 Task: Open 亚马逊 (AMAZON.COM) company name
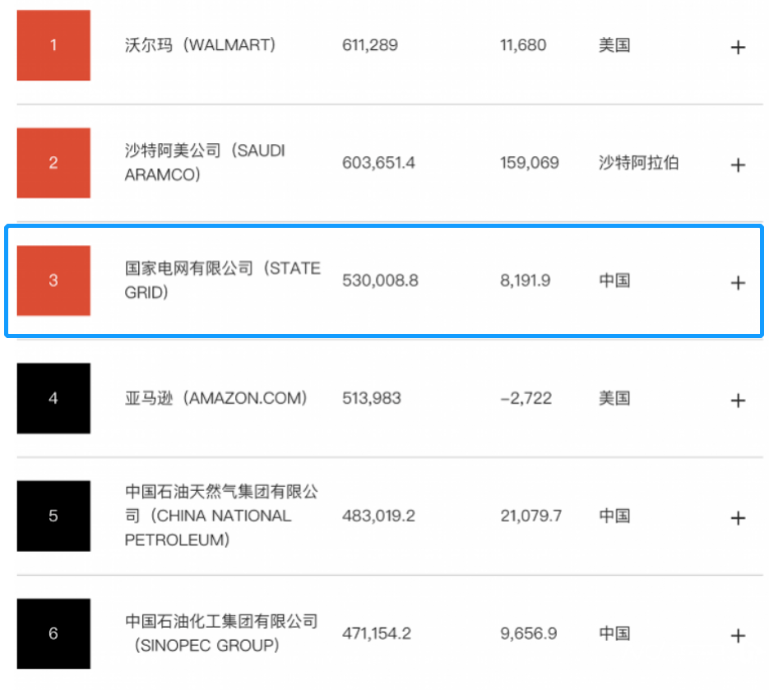tap(215, 398)
